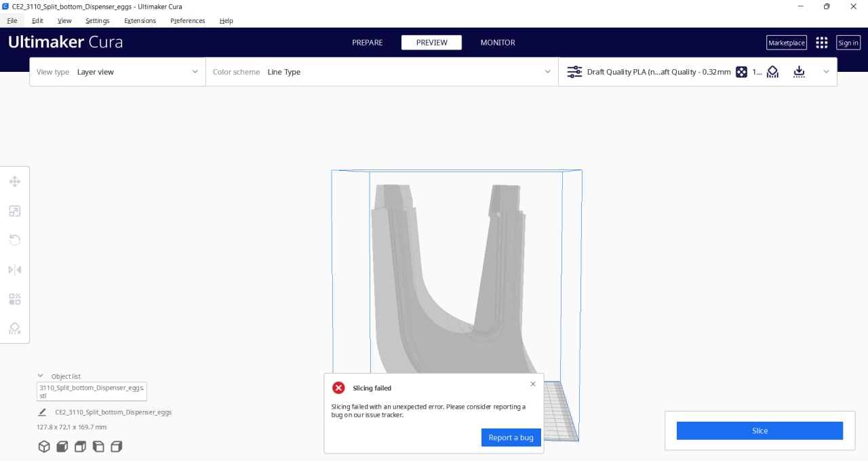Collapse the Object list
This screenshot has width=868, height=461.
tap(41, 376)
